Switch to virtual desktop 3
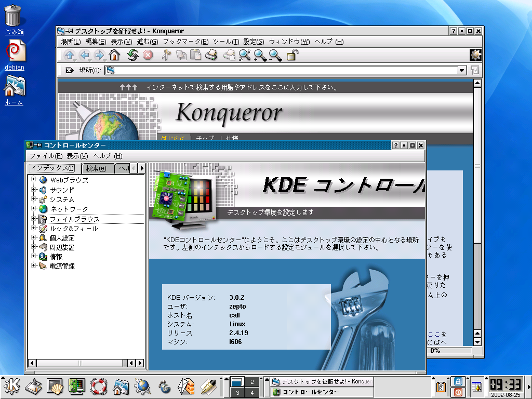This screenshot has width=532, height=399. tap(237, 393)
